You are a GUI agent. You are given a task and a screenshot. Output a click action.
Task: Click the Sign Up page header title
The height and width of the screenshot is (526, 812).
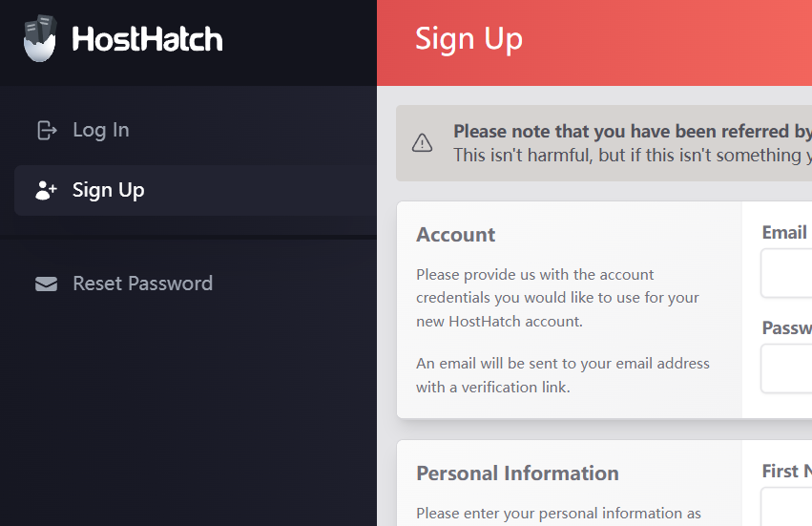468,39
